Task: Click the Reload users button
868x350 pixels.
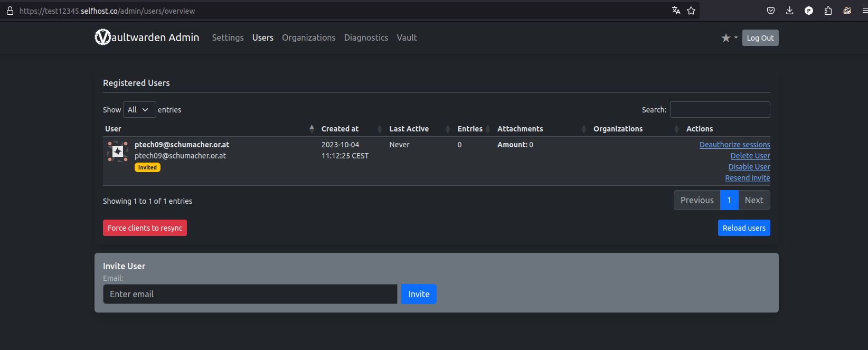Action: 743,228
